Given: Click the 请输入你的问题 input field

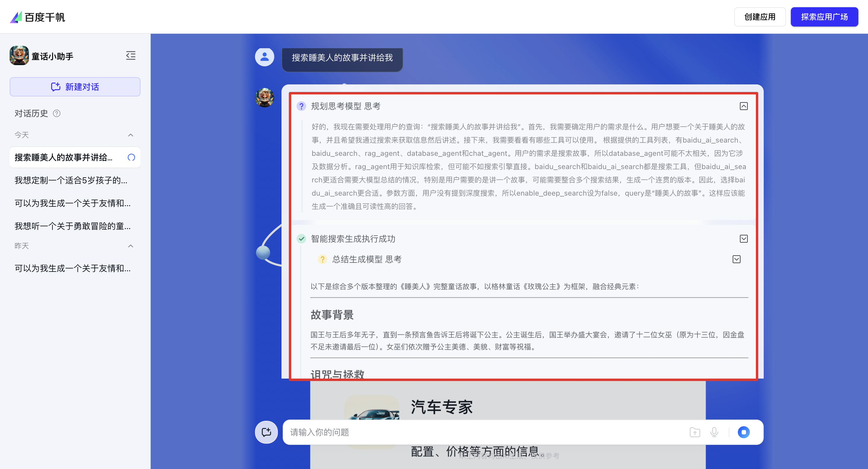Looking at the screenshot, I should point(472,432).
